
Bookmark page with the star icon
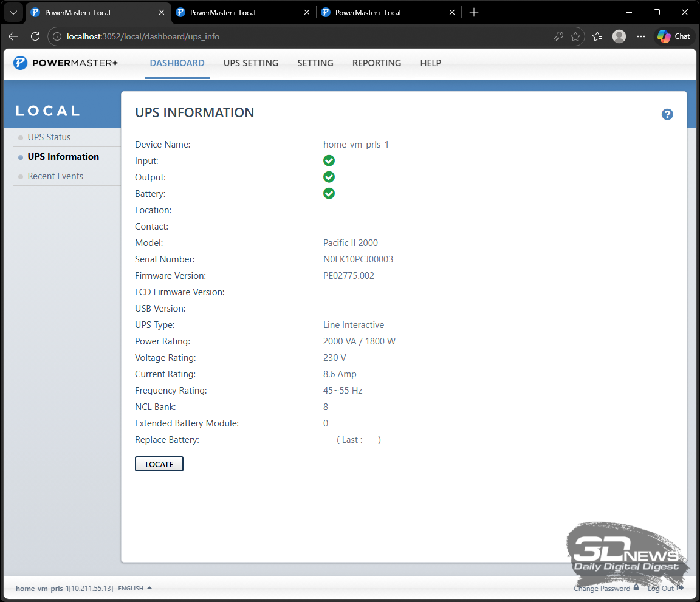click(x=575, y=36)
